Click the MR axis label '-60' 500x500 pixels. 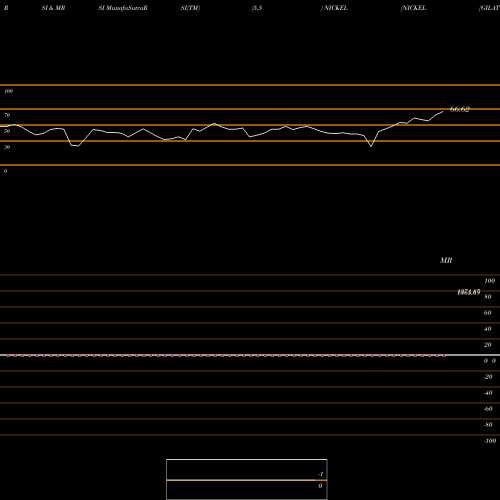click(x=488, y=409)
